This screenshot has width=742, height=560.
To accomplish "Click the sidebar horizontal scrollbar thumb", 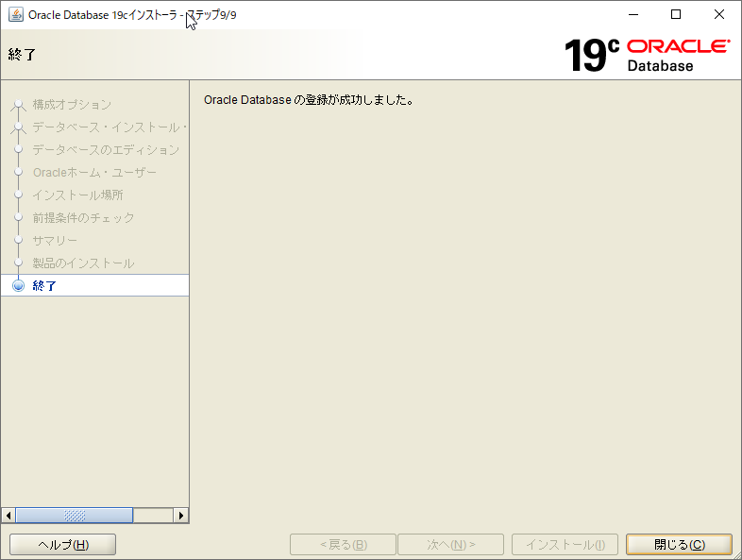I will point(75,515).
